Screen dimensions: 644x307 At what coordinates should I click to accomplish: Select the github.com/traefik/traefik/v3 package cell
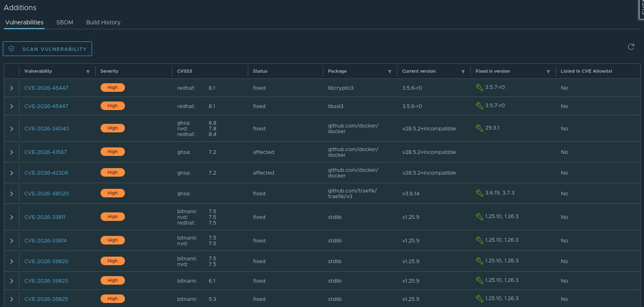[352, 193]
